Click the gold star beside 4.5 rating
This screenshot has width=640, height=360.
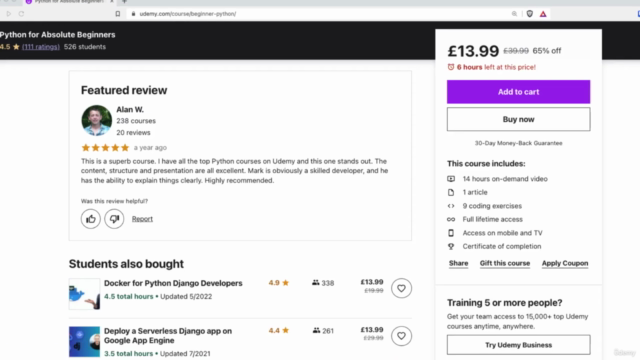(16, 47)
